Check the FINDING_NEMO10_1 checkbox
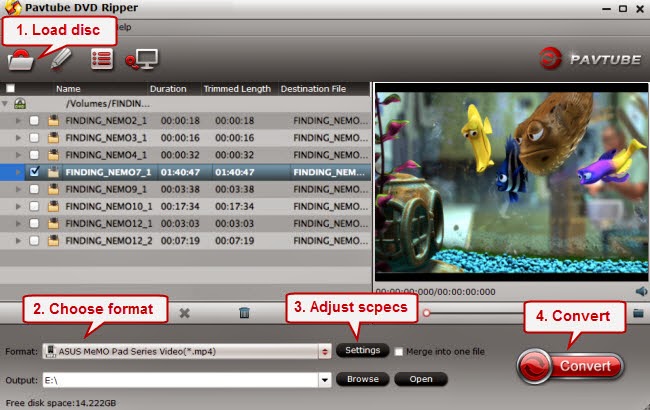Viewport: 650px width, 410px height. [x=34, y=206]
